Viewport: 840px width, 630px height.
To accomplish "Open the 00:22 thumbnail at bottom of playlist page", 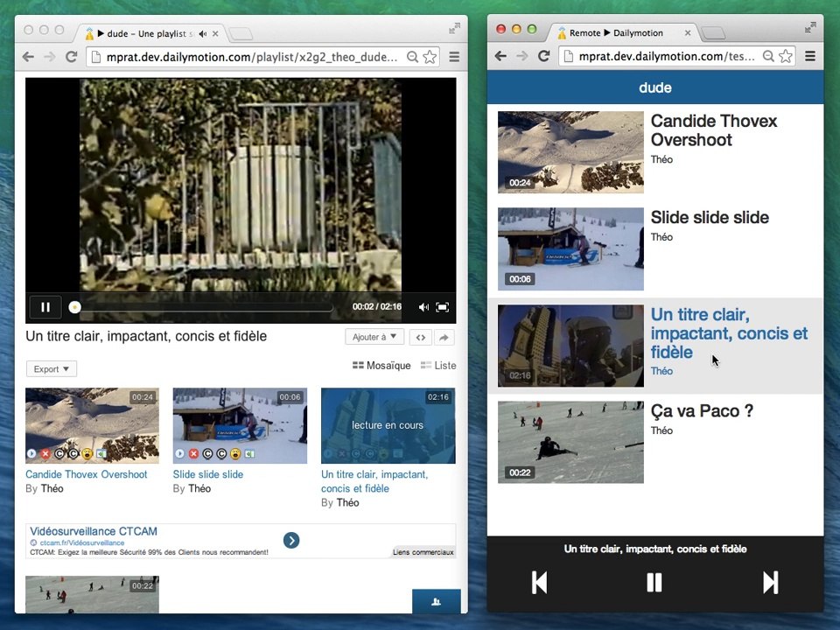I will (92, 595).
